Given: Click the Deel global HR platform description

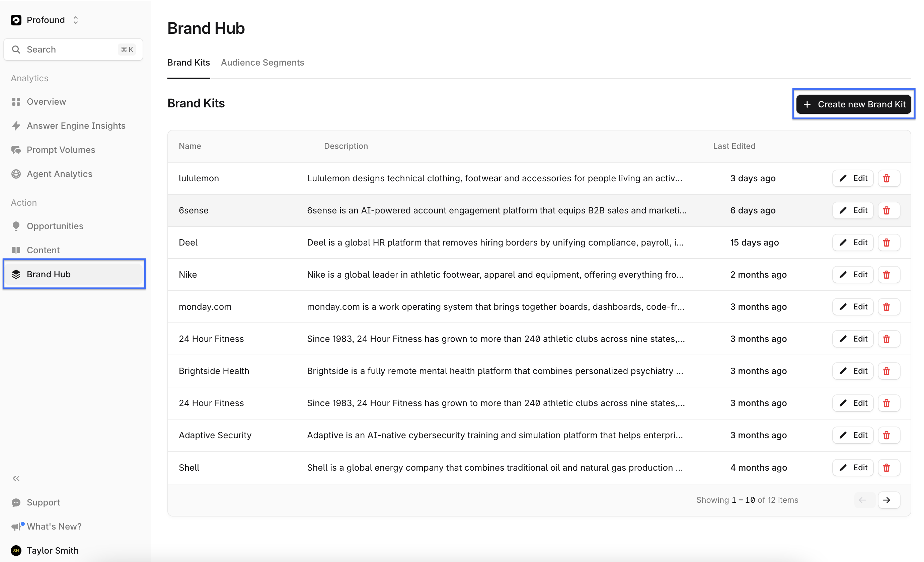Looking at the screenshot, I should 495,243.
